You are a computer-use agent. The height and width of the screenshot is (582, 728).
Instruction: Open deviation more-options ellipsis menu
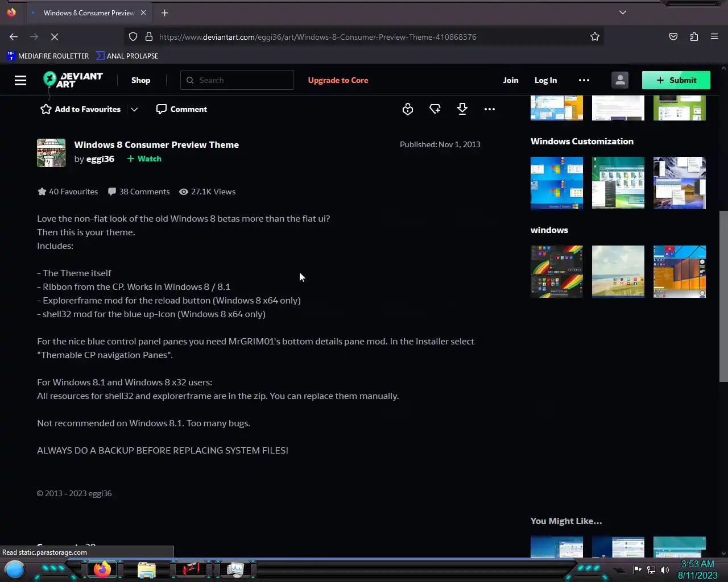pos(490,109)
